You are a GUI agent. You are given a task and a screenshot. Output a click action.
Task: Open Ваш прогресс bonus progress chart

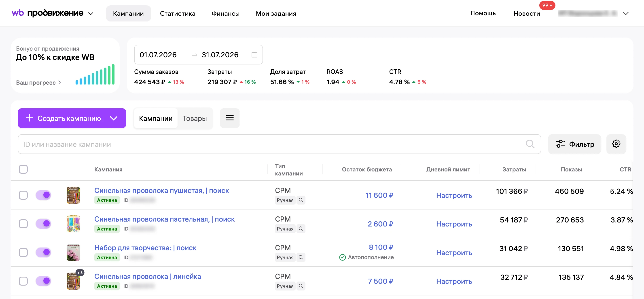[x=38, y=83]
